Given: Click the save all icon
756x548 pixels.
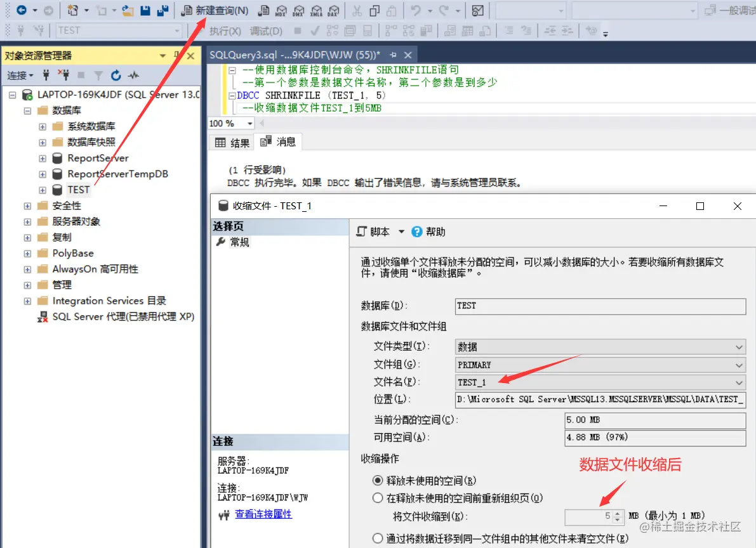Looking at the screenshot, I should pos(163,10).
